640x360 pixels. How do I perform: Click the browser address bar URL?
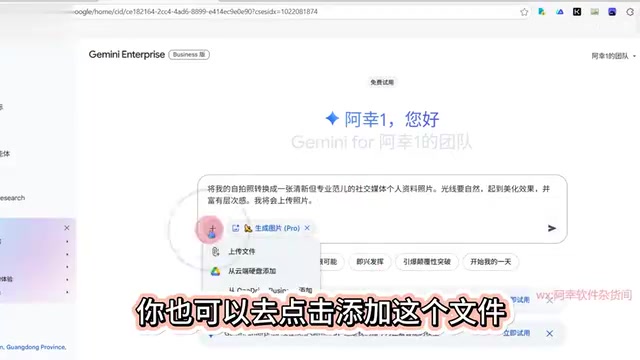coord(196,12)
